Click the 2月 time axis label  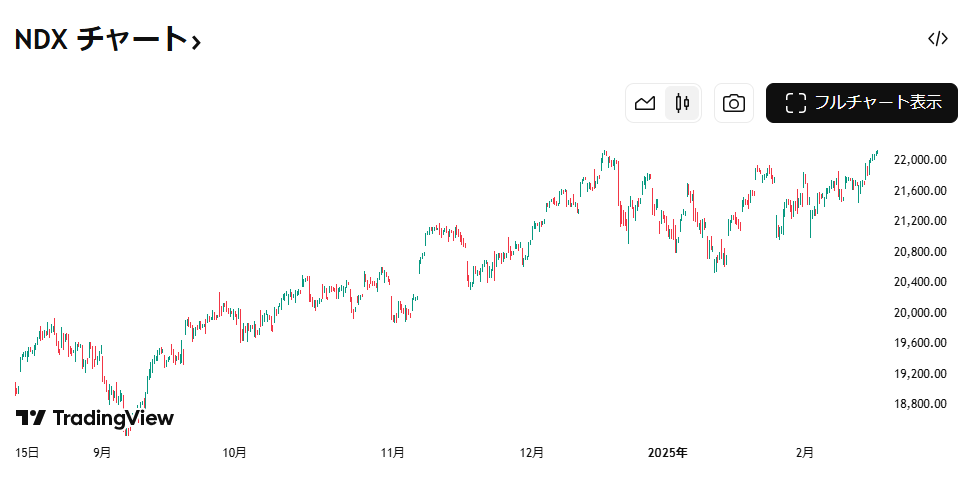pyautogui.click(x=805, y=453)
